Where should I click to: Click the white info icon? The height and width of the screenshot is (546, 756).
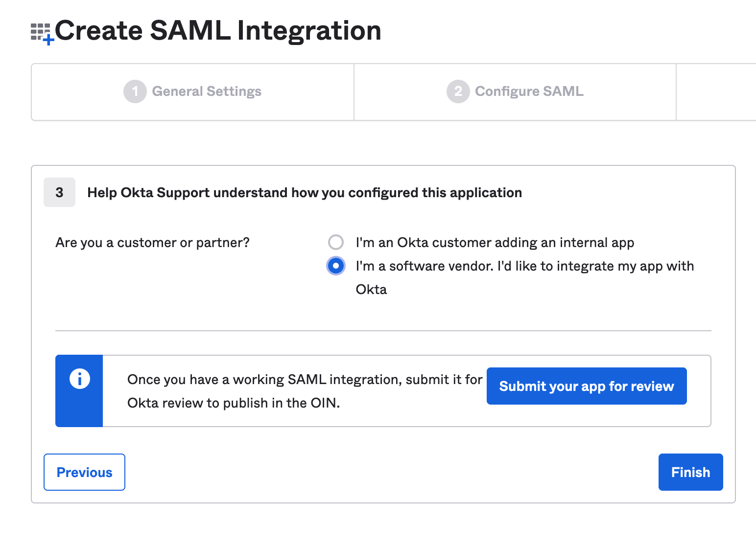79,379
